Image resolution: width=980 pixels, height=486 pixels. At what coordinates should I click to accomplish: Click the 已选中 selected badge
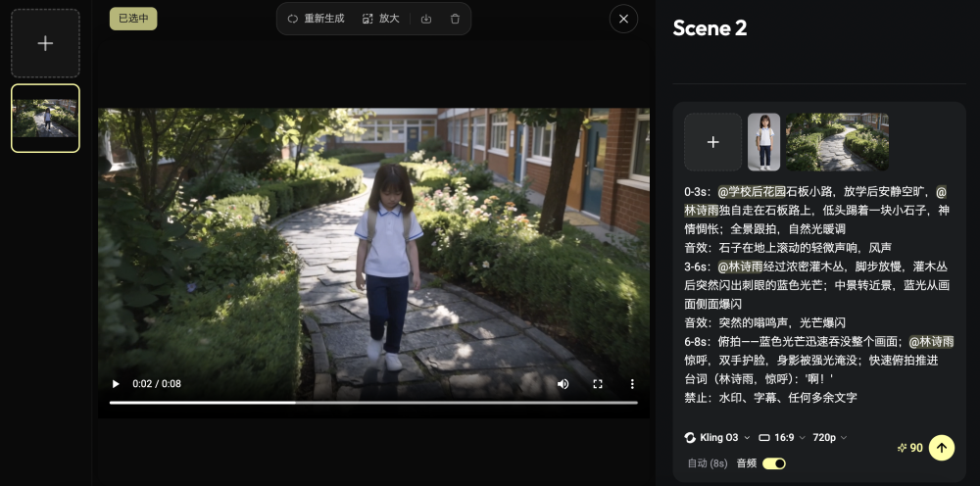tap(133, 19)
